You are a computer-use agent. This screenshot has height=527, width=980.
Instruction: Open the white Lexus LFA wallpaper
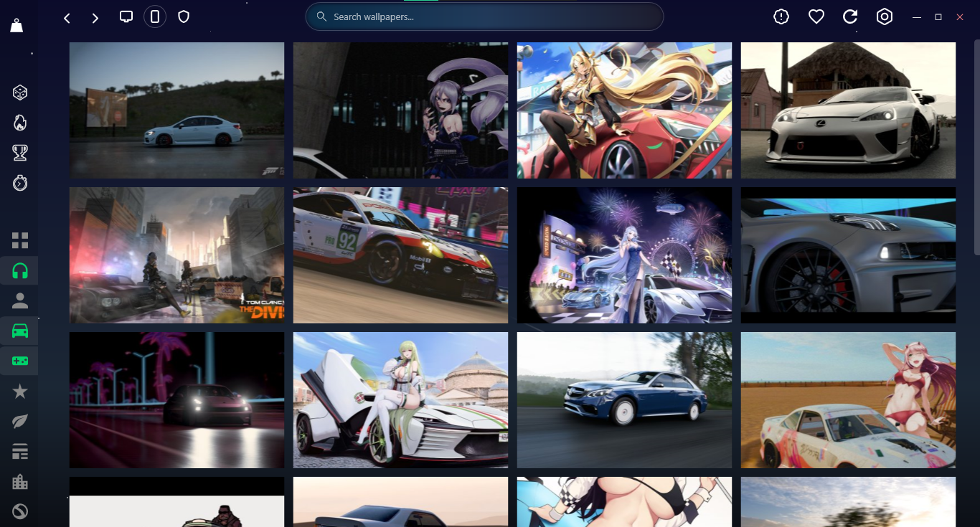pos(848,110)
